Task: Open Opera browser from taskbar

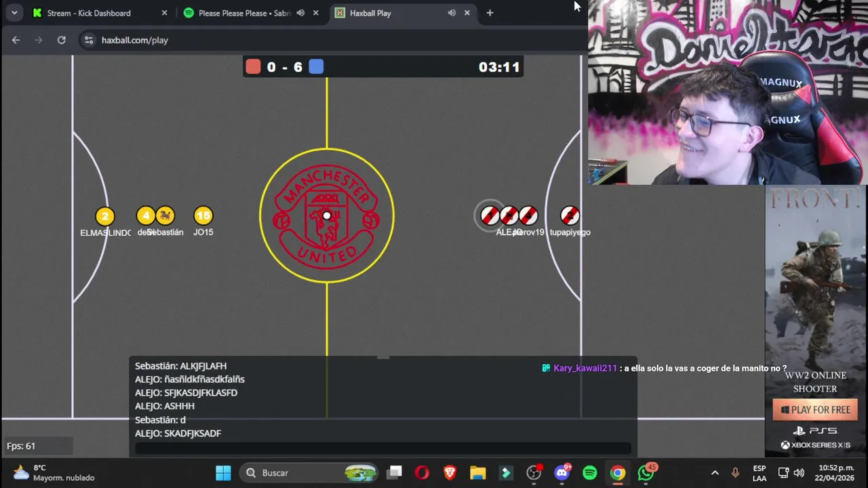Action: pyautogui.click(x=422, y=472)
